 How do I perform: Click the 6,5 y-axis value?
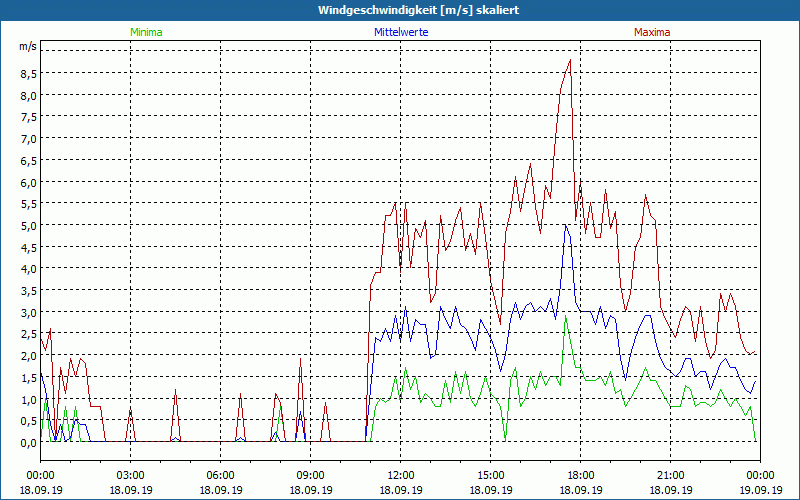[28, 160]
